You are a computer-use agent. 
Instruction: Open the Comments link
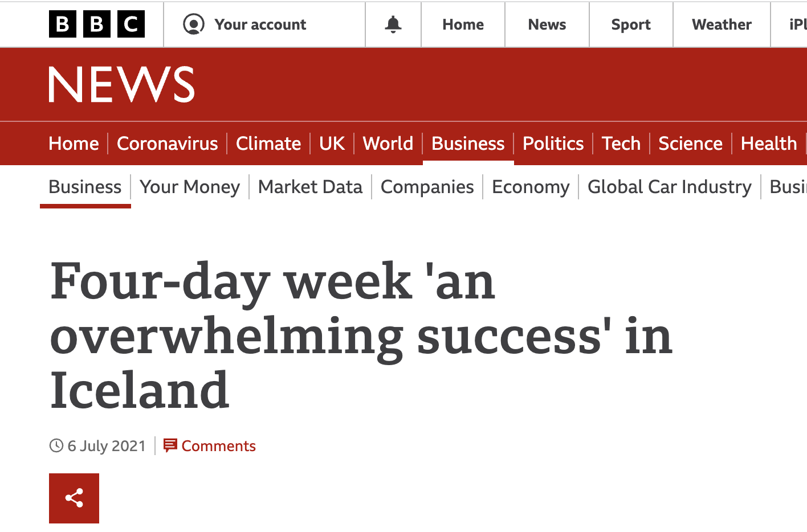coord(218,446)
